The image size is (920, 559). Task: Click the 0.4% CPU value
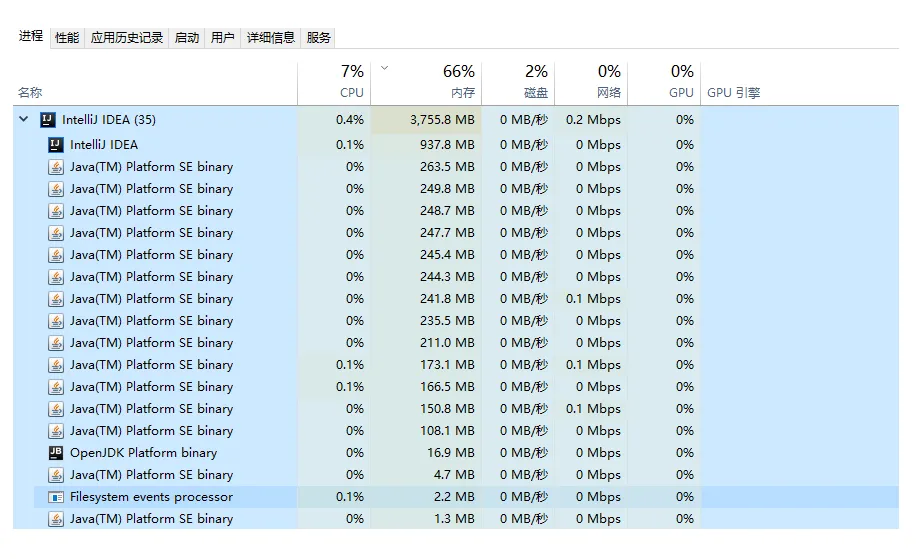coord(350,120)
